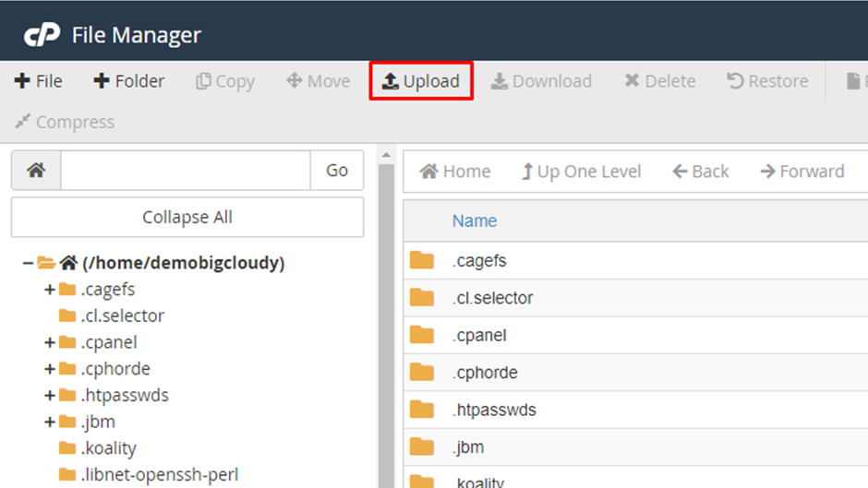
Task: Click the Go button
Action: [336, 170]
